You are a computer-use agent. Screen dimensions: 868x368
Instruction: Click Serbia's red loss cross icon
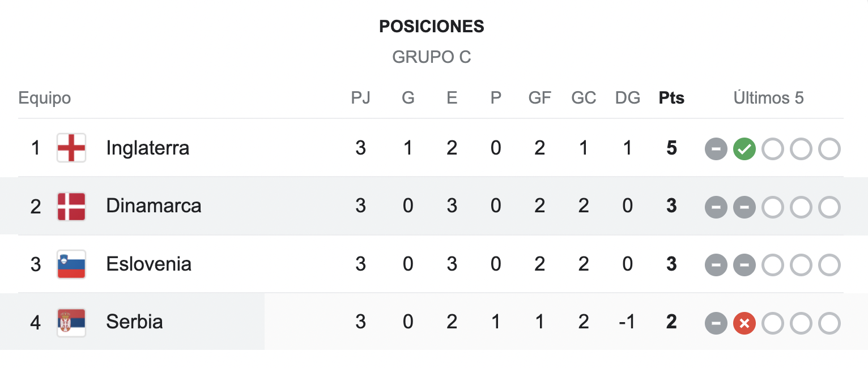click(744, 324)
